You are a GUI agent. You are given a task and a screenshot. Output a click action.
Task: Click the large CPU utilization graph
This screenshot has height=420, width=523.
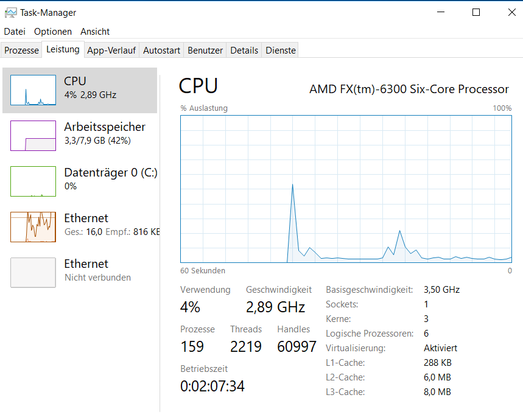coord(346,189)
